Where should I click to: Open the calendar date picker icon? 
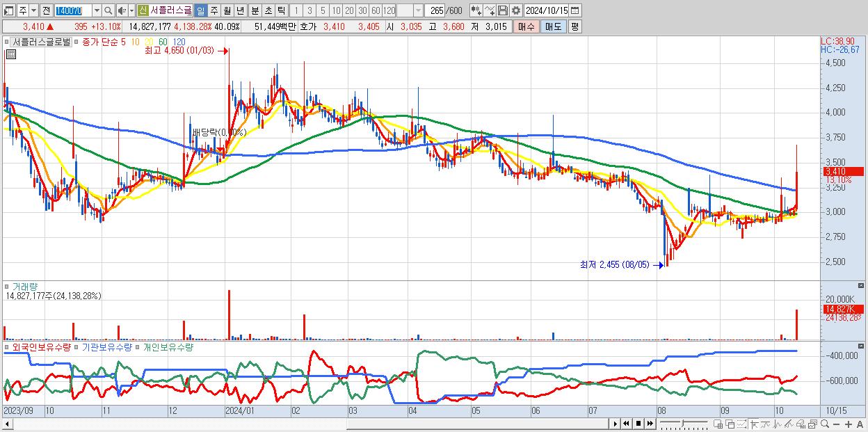coord(574,10)
